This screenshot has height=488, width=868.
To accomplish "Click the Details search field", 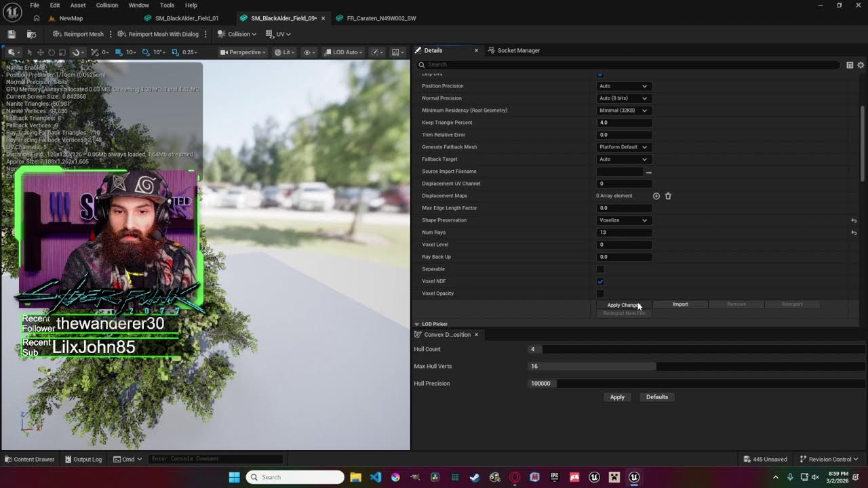I will click(627, 64).
